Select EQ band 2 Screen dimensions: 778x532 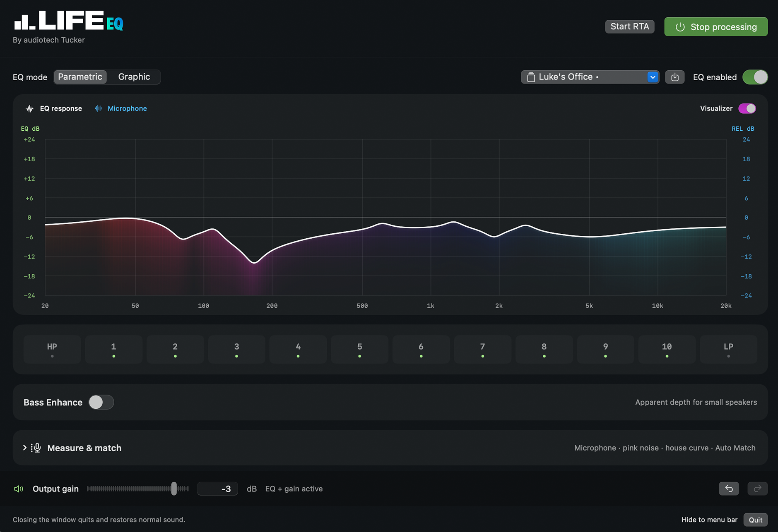pyautogui.click(x=175, y=350)
